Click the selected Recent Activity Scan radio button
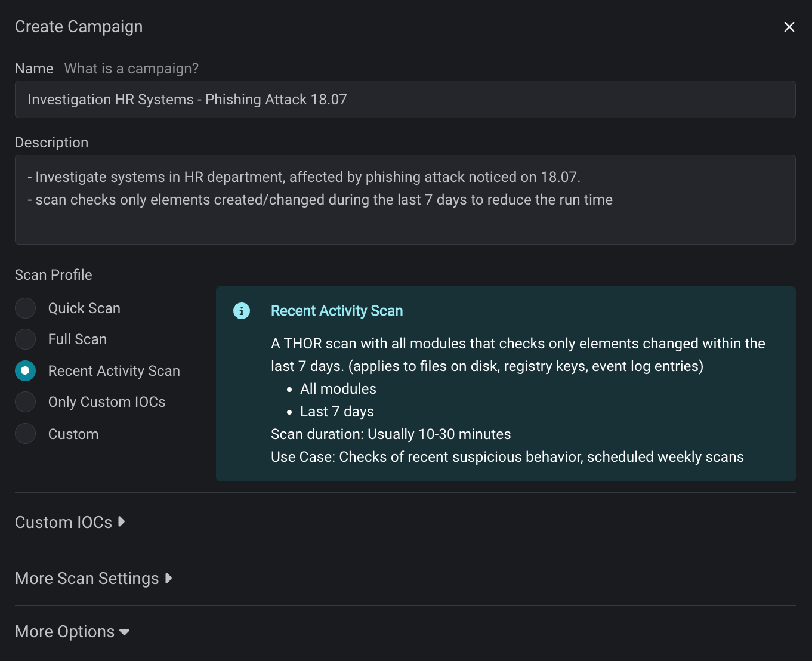 coord(25,370)
